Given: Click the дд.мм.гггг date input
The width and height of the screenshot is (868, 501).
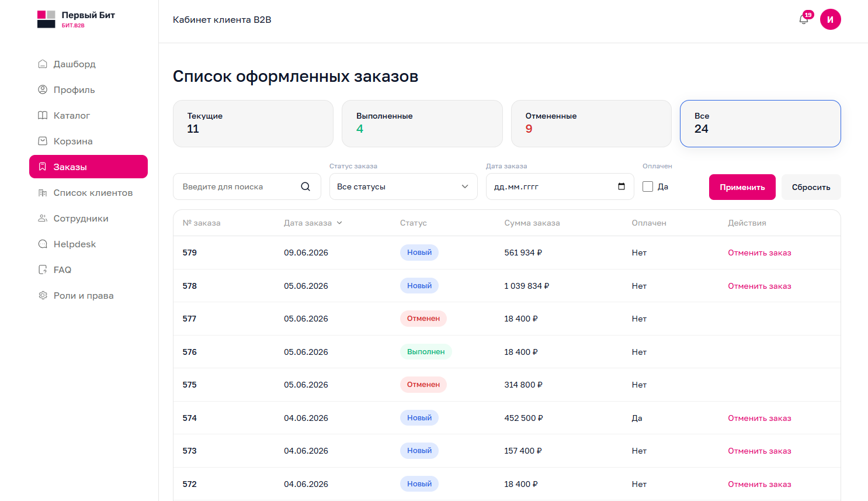Looking at the screenshot, I should pyautogui.click(x=560, y=186).
